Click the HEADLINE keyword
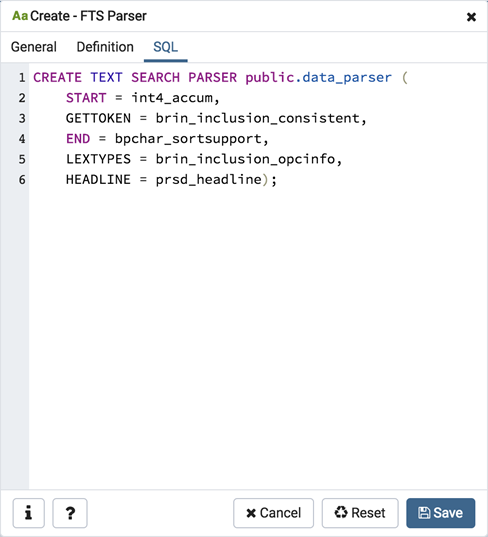This screenshot has height=537, width=488. point(98,179)
